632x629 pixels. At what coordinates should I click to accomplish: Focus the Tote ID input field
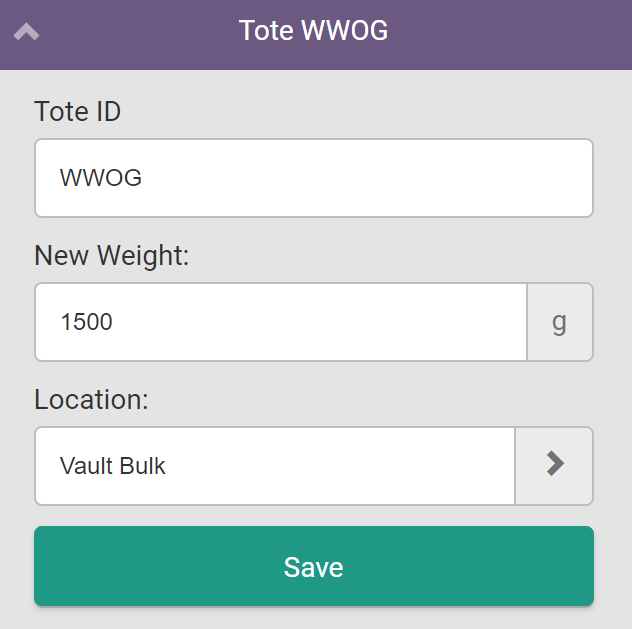(314, 178)
